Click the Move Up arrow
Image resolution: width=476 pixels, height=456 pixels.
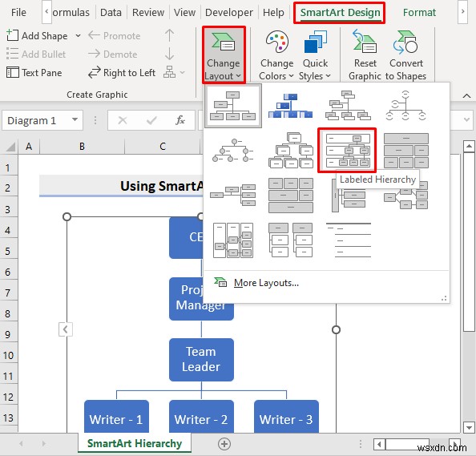click(169, 35)
